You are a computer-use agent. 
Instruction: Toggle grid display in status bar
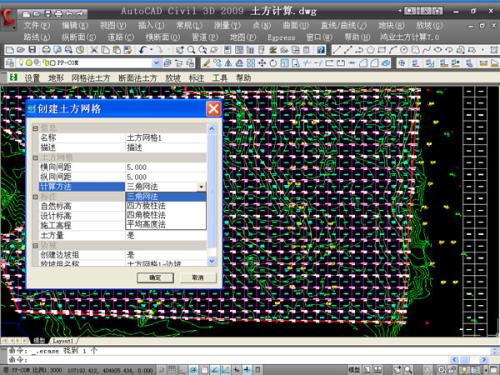point(172,370)
